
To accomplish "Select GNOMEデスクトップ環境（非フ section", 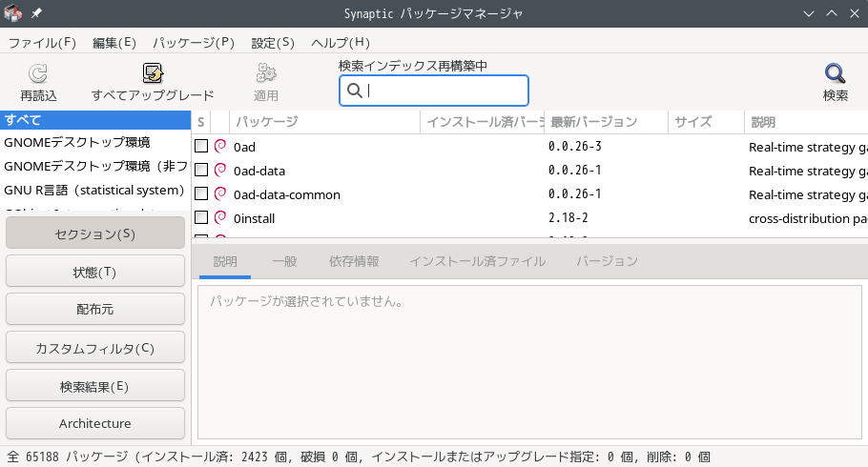I will click(95, 166).
